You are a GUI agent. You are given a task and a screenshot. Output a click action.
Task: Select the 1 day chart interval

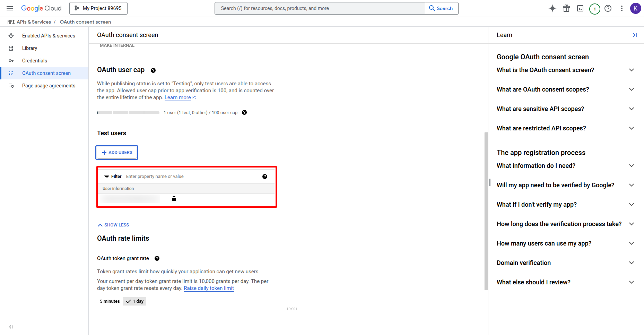[x=134, y=301]
